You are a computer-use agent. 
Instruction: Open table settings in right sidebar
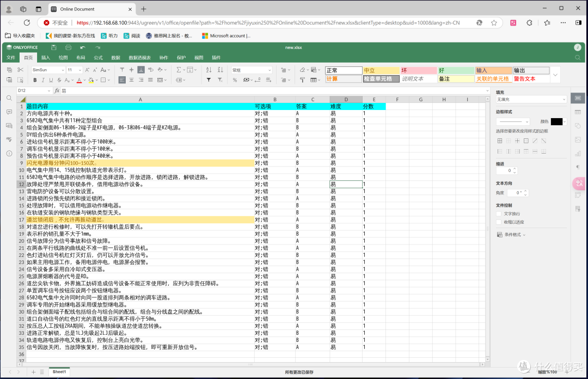pyautogui.click(x=578, y=112)
